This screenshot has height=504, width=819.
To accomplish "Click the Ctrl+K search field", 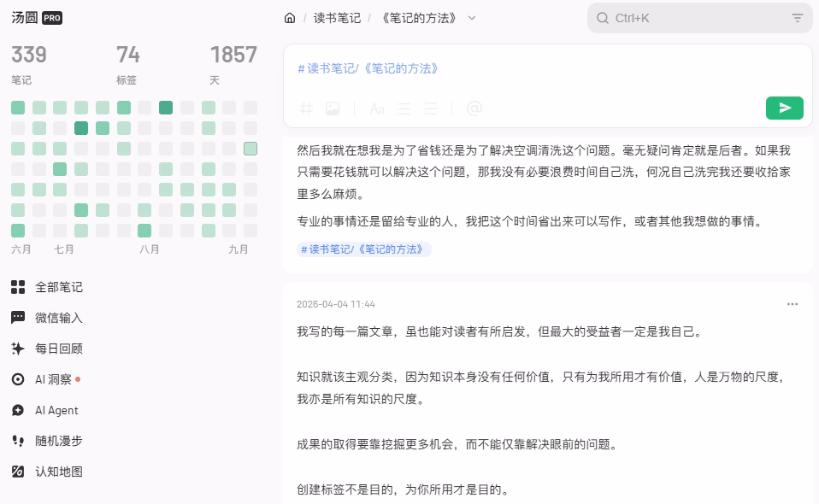I will pos(700,18).
